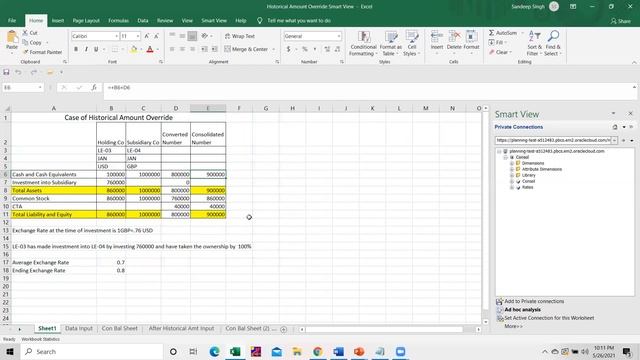Open Format as Table gallery
The height and width of the screenshot is (360, 640).
[390, 44]
